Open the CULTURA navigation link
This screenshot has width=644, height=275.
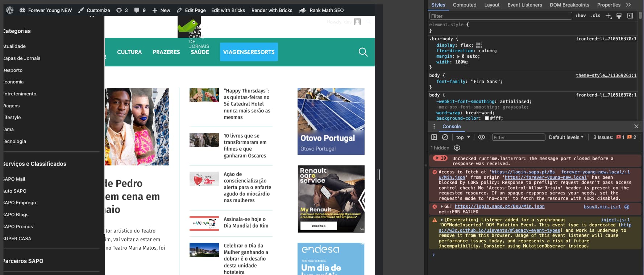tap(129, 52)
